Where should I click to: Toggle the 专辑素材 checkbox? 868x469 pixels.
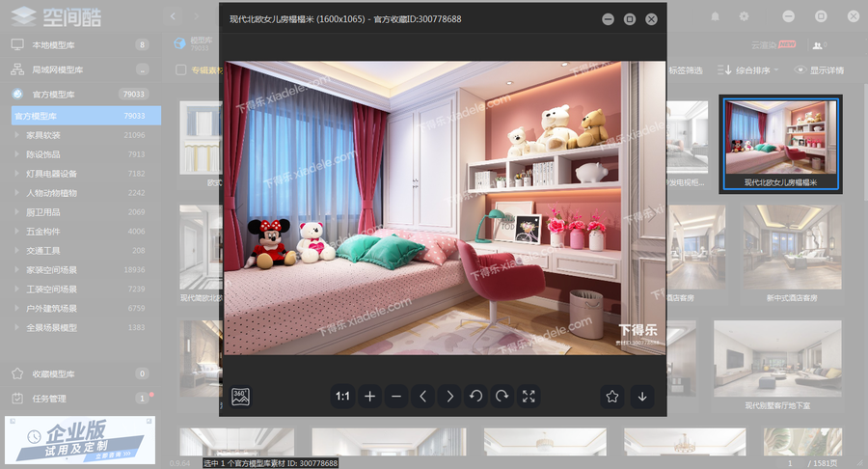coord(180,70)
